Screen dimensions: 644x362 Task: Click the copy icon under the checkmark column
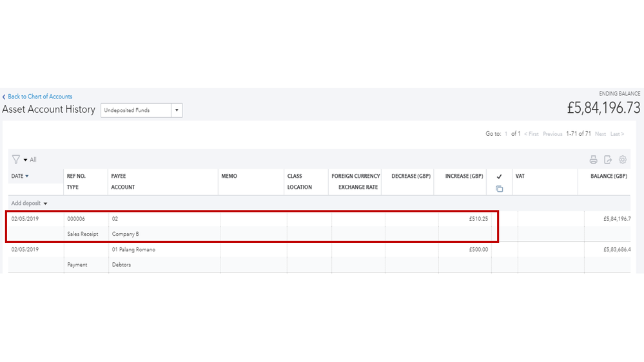click(499, 189)
